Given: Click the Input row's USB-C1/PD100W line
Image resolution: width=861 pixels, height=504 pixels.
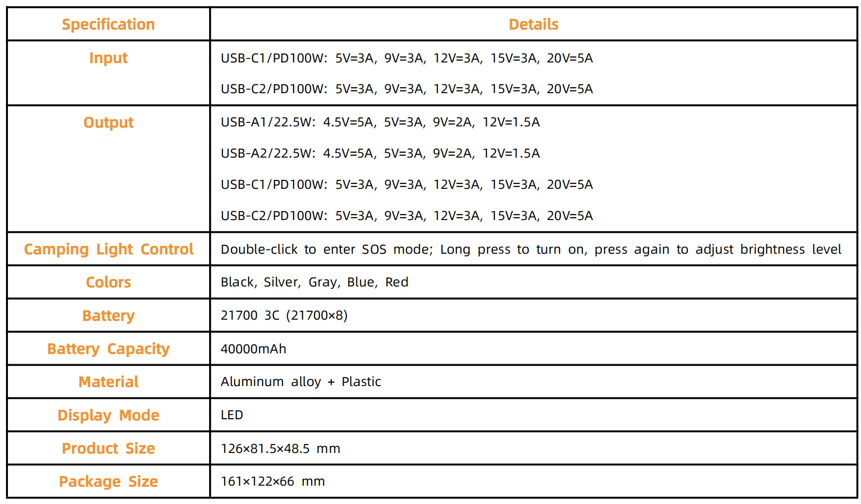Looking at the screenshot, I should click(406, 58).
